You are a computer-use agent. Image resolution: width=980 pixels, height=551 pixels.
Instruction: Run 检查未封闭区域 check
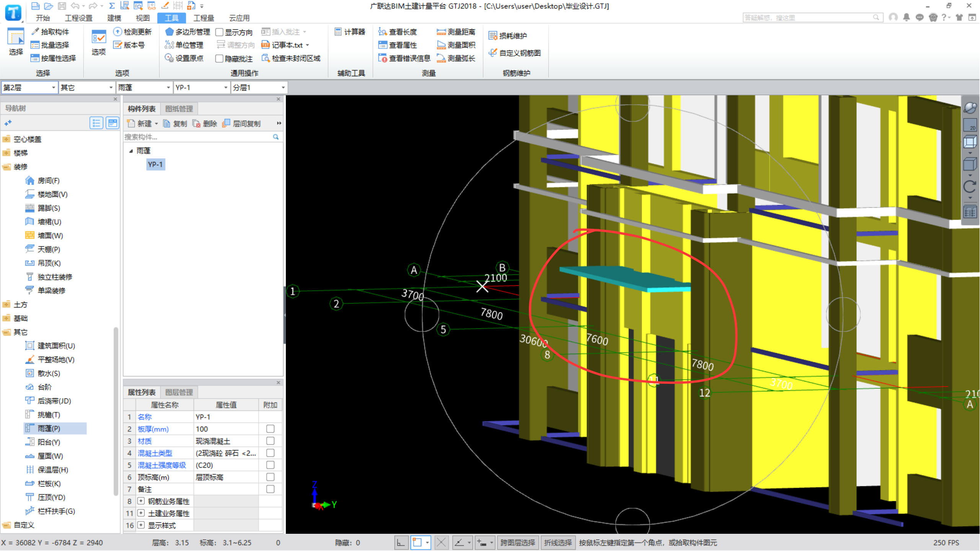pyautogui.click(x=291, y=58)
